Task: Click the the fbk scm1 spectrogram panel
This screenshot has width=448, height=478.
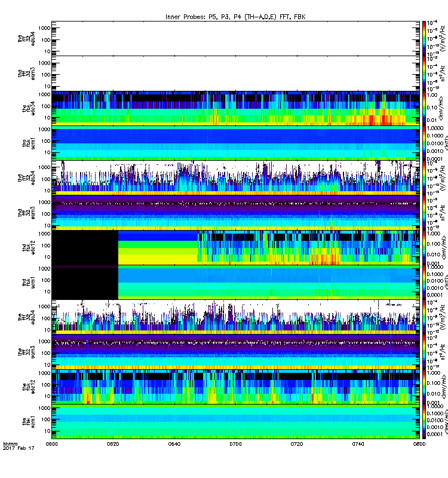Action: point(235,422)
